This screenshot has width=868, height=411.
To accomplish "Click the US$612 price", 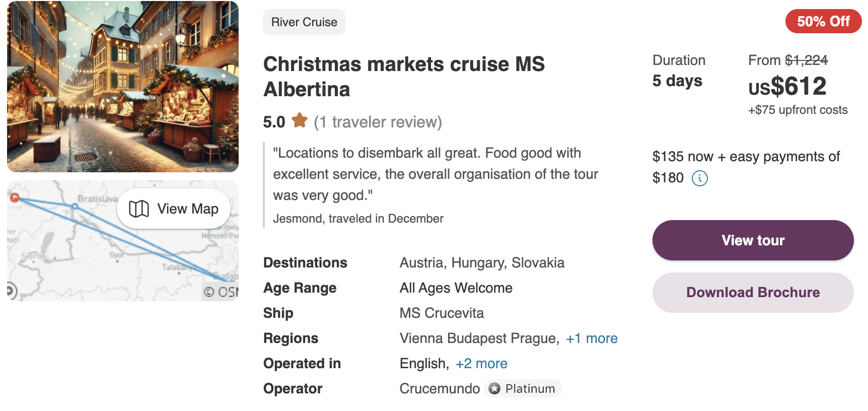I will pyautogui.click(x=787, y=86).
